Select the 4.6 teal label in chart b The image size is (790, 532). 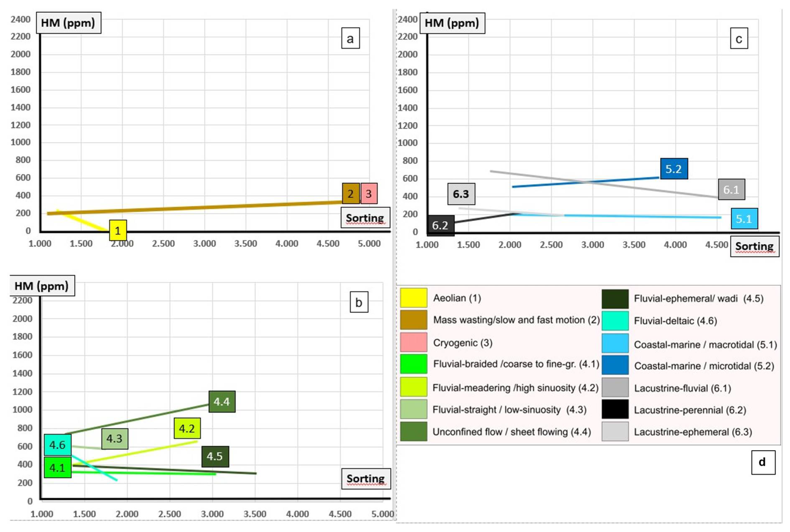tap(57, 445)
